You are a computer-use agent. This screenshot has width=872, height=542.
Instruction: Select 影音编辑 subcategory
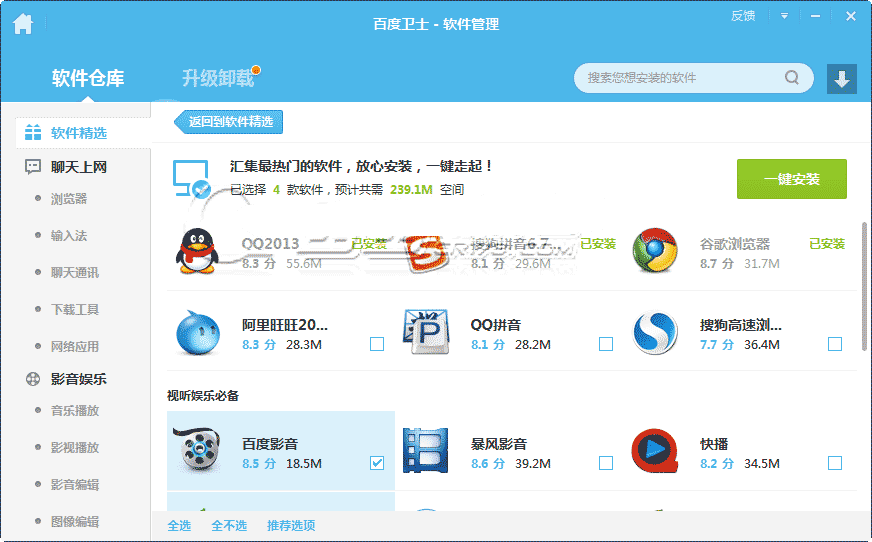tap(75, 485)
